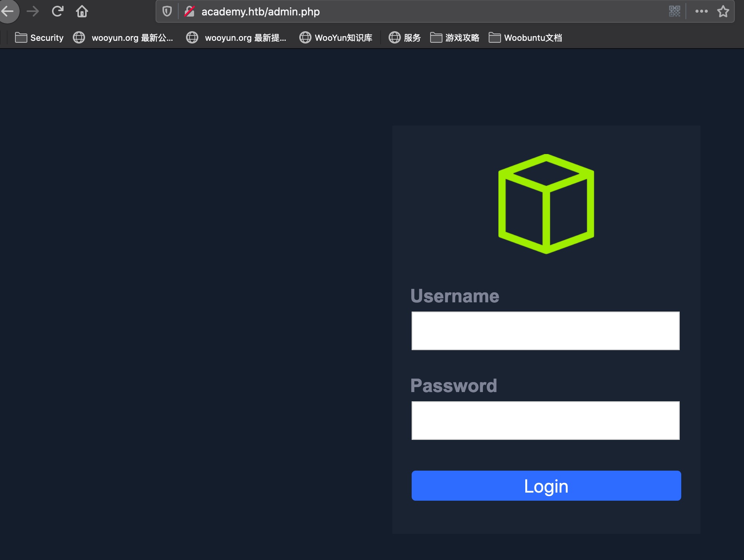Bookmark this page with the star icon
The image size is (744, 560).
coord(723,12)
